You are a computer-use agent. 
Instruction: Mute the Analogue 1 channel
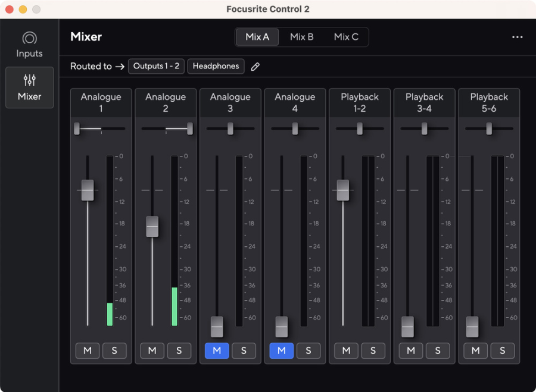click(x=88, y=351)
